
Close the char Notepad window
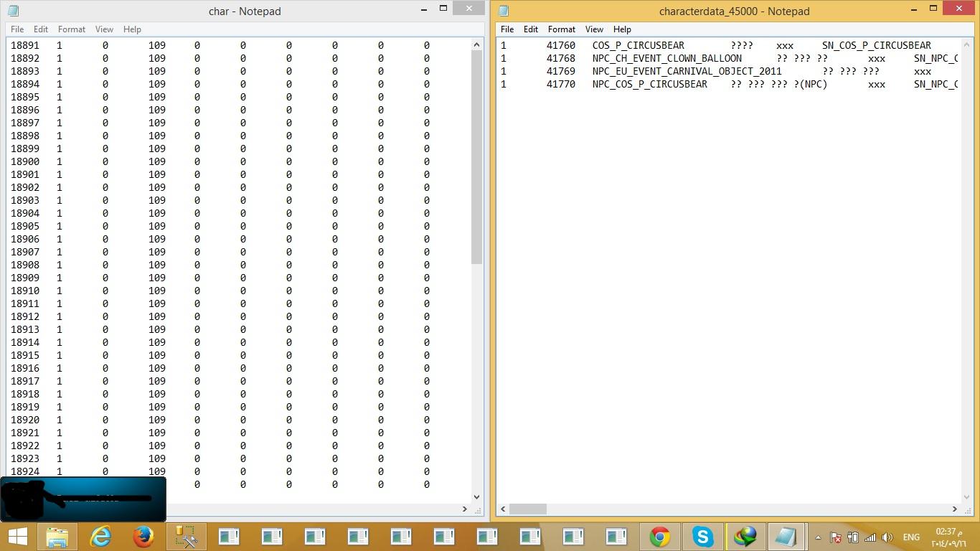click(x=468, y=9)
